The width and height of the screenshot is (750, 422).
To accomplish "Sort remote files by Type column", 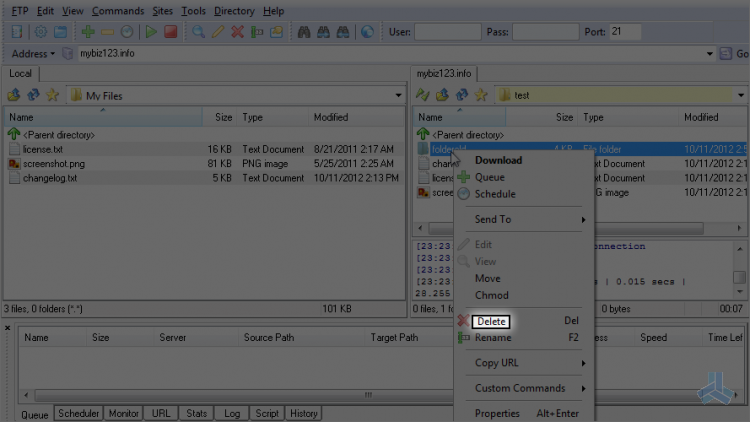I will [629, 117].
